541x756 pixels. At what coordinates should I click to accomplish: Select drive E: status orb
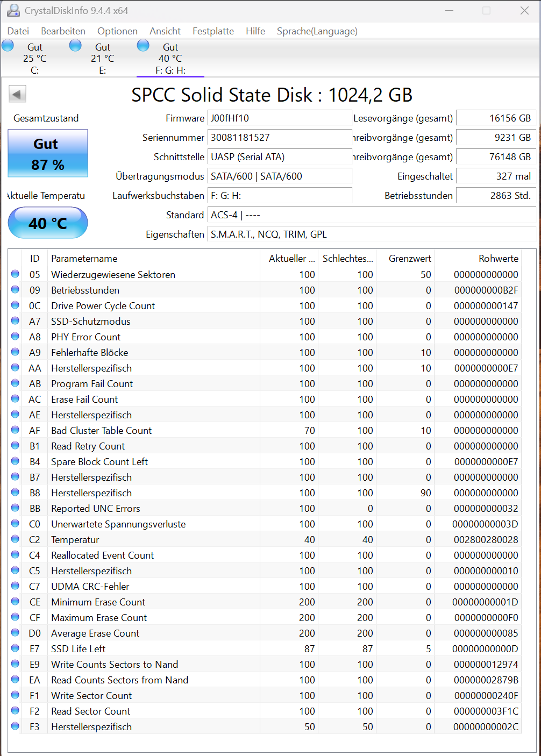tap(75, 45)
